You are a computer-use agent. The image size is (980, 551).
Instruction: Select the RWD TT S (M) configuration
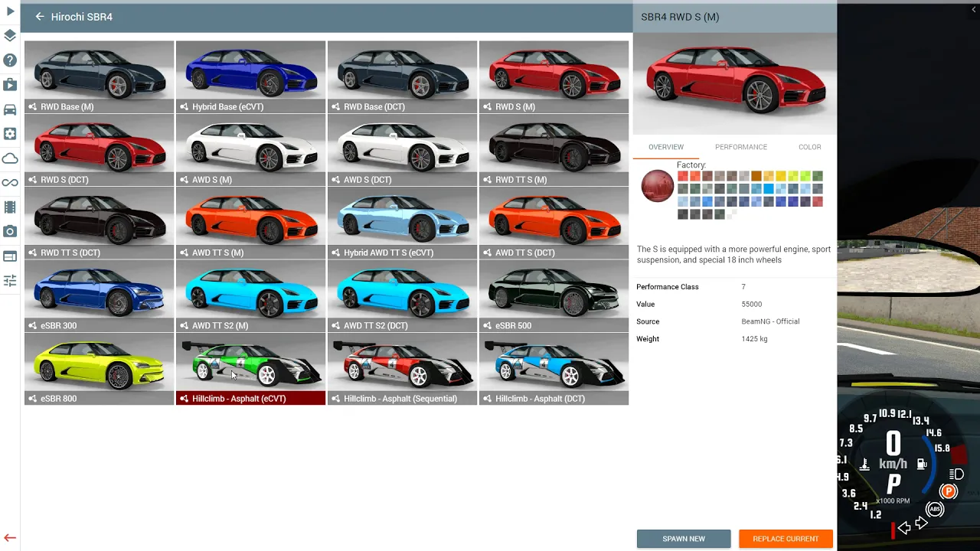pos(554,150)
